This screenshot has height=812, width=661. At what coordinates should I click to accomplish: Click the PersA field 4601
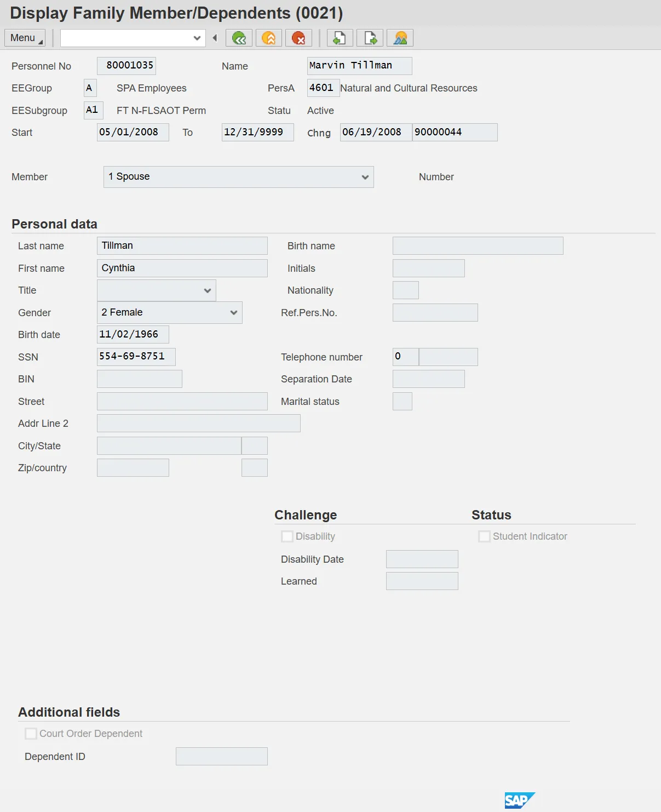click(324, 88)
